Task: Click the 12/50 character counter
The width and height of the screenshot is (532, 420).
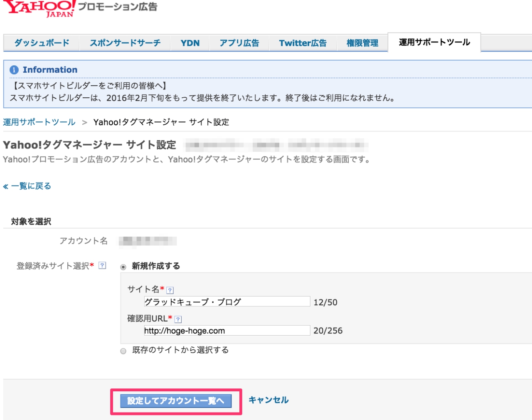Action: pos(325,302)
